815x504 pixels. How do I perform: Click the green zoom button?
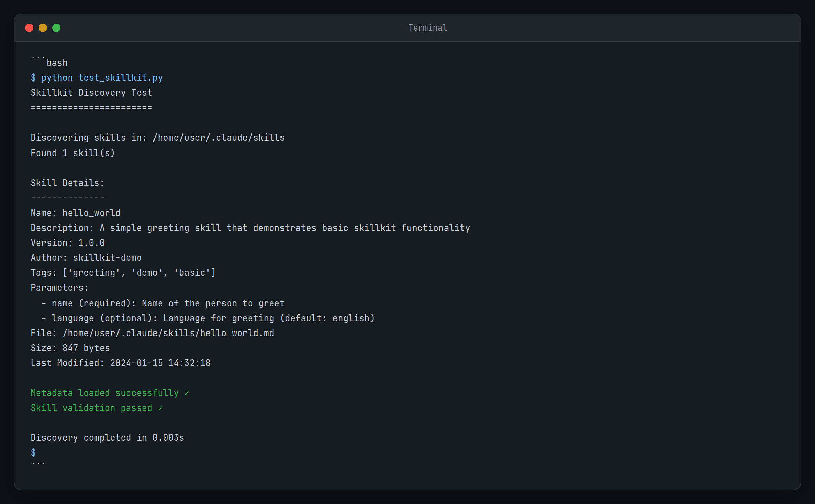click(x=56, y=28)
